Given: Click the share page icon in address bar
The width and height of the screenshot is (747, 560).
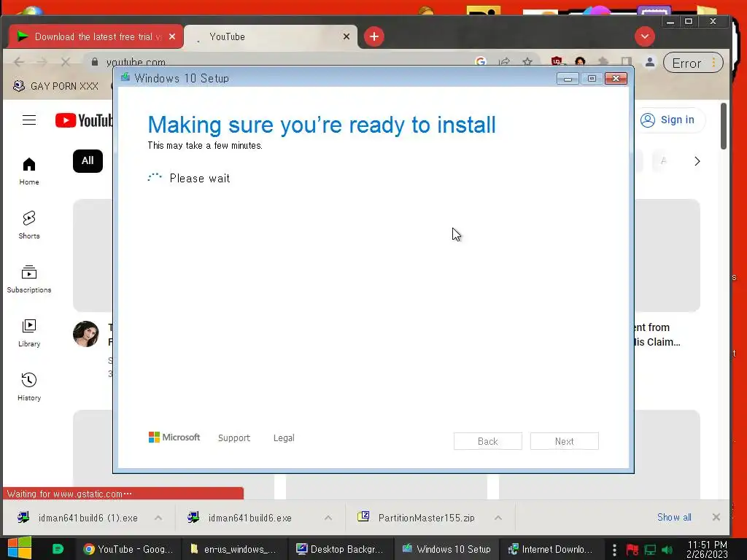Looking at the screenshot, I should tap(505, 62).
